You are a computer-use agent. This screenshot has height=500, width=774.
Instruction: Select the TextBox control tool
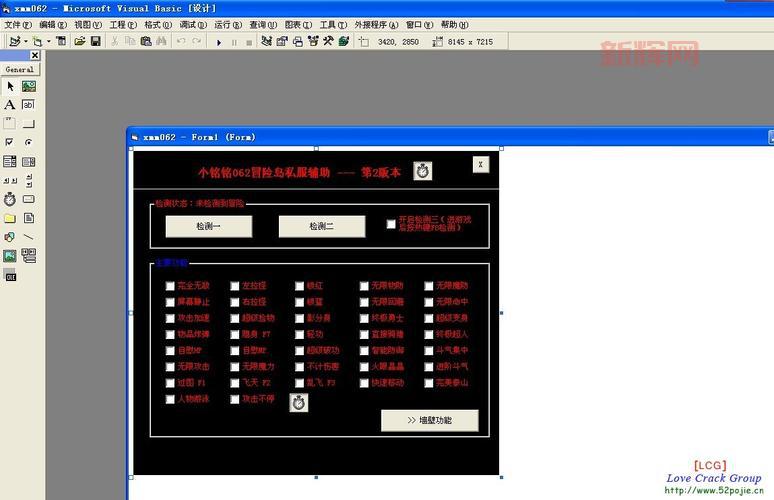point(28,105)
